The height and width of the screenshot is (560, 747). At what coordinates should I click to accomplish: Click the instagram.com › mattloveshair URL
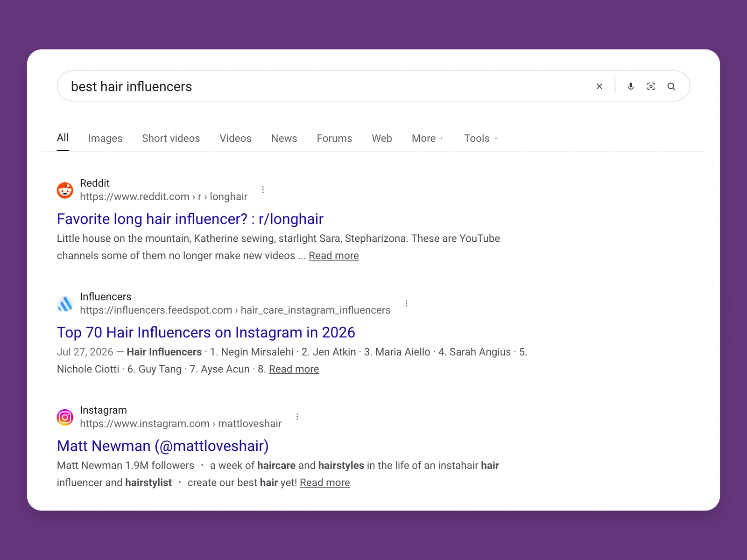point(181,423)
